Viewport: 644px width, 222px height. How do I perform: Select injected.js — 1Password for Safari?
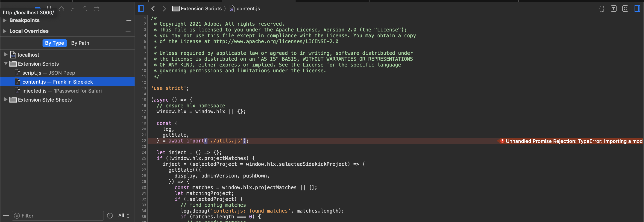(62, 91)
